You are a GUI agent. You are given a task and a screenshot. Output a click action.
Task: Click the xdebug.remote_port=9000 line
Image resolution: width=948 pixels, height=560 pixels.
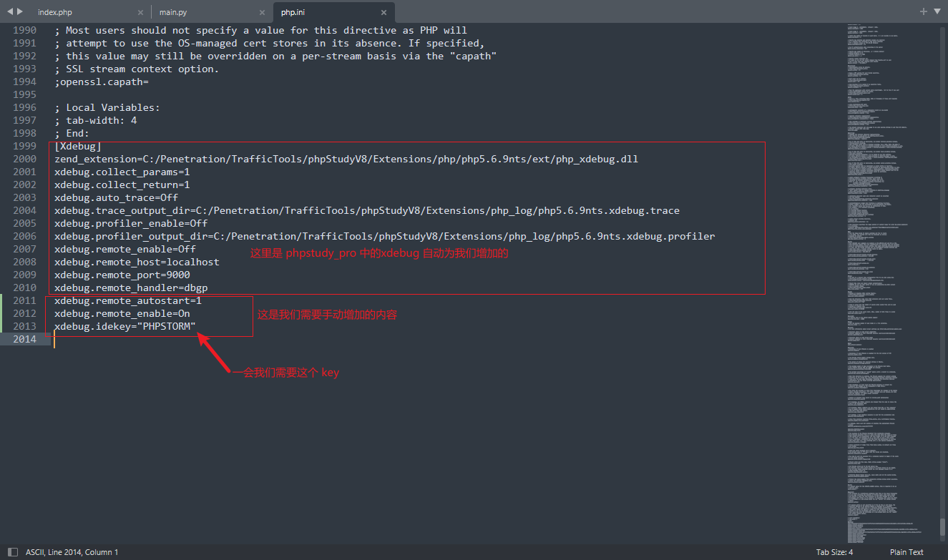click(x=122, y=275)
